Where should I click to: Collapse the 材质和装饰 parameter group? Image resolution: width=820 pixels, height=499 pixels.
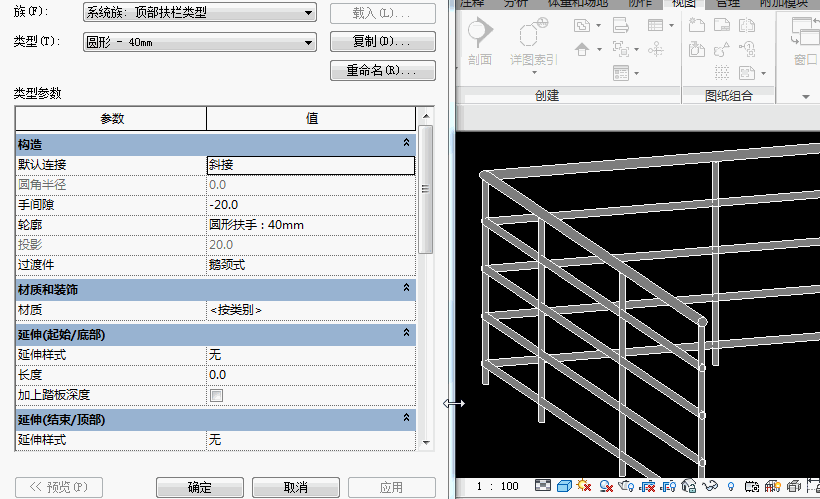(406, 289)
